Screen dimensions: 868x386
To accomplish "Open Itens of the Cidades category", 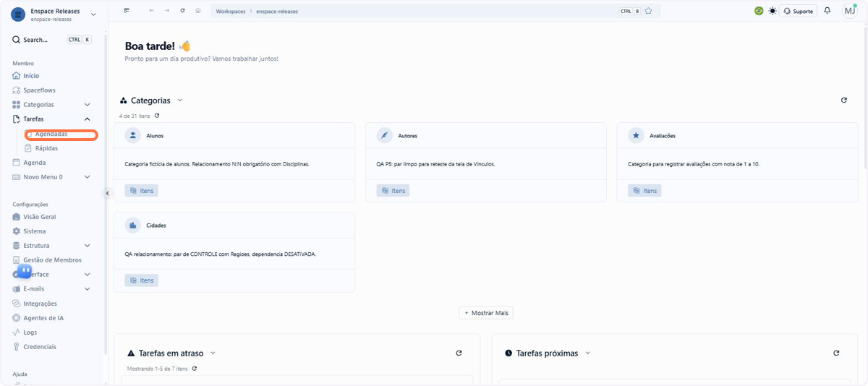I will [141, 280].
